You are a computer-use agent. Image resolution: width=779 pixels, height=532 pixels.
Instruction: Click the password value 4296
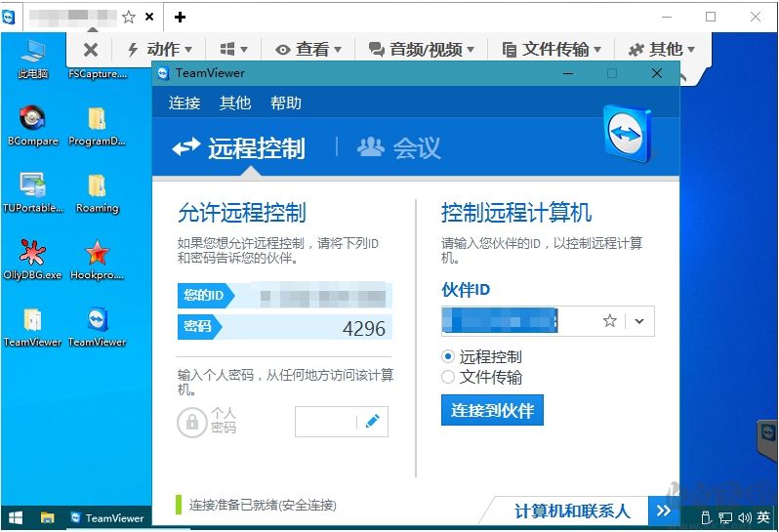coord(364,328)
